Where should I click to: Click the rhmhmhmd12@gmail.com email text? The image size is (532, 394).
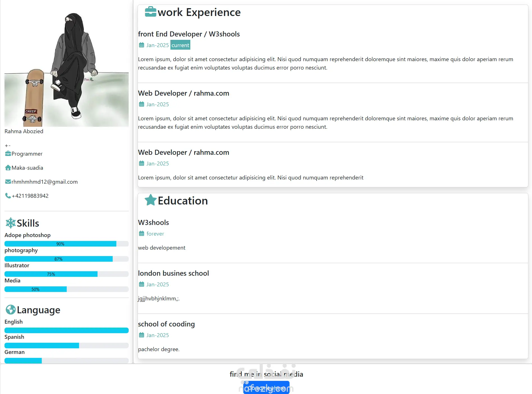45,182
